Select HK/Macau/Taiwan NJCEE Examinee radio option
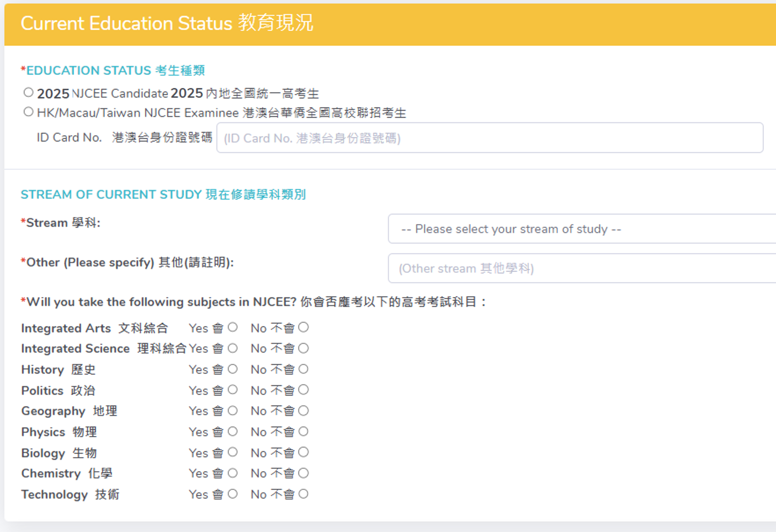The width and height of the screenshot is (776, 532). (29, 112)
